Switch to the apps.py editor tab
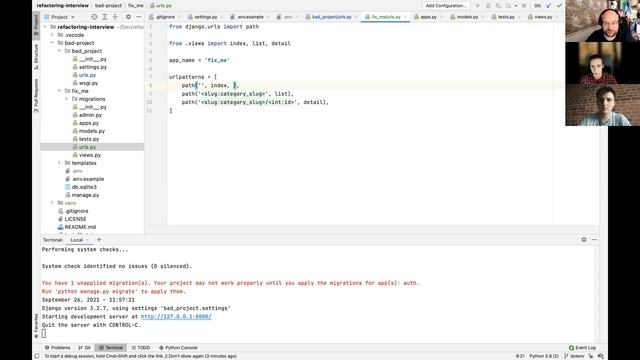Screen dimensions: 640x360 (x=428, y=17)
